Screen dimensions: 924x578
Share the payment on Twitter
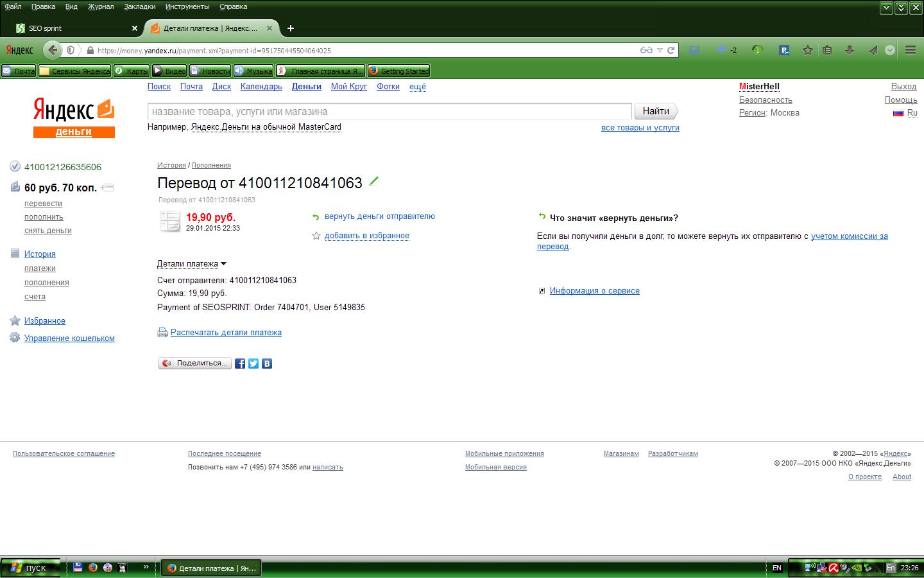point(253,363)
